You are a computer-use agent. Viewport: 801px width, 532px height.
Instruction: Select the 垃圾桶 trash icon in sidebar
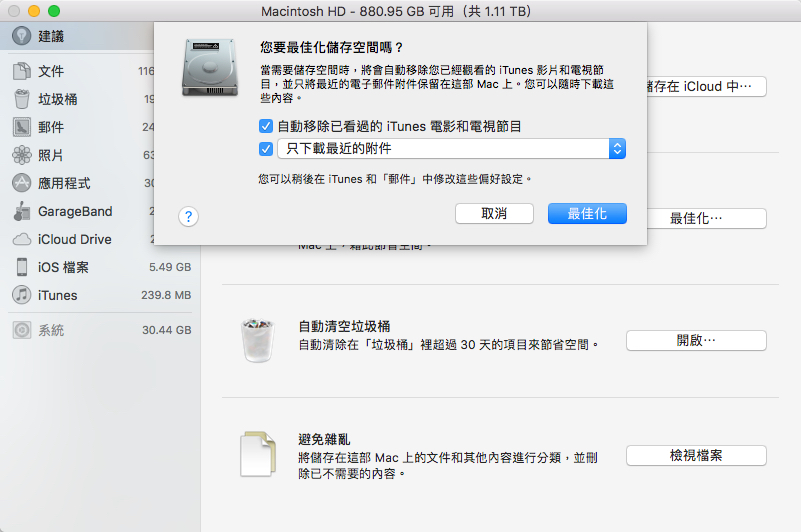(21, 99)
